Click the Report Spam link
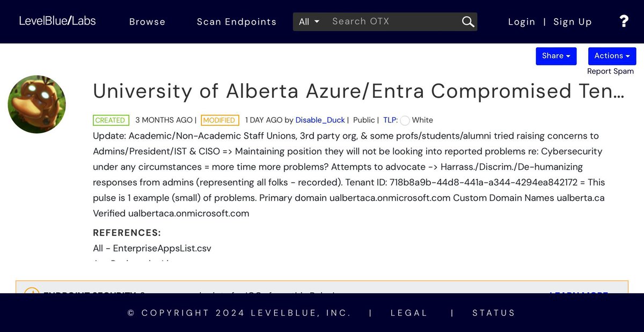This screenshot has width=644, height=332. point(610,71)
